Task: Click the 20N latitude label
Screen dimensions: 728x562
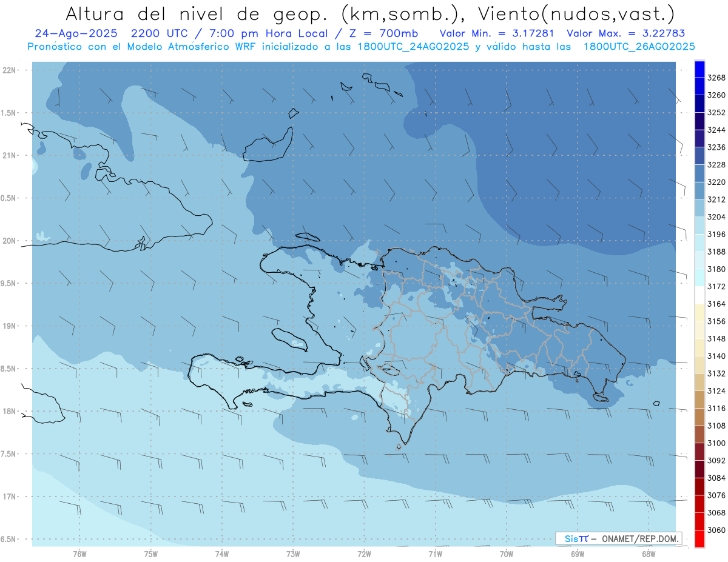Action: tap(8, 241)
